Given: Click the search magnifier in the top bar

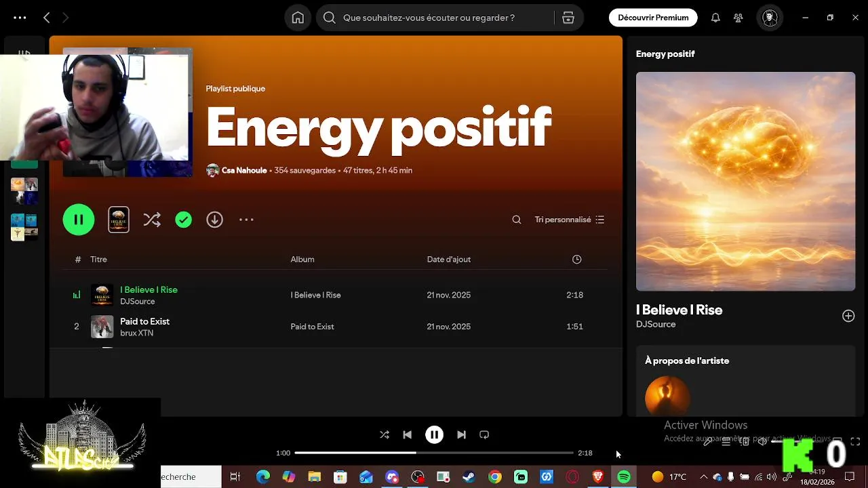Looking at the screenshot, I should pos(330,18).
